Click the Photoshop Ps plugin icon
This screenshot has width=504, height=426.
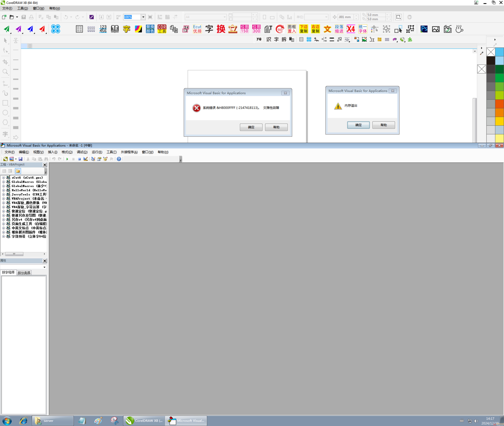point(424,29)
